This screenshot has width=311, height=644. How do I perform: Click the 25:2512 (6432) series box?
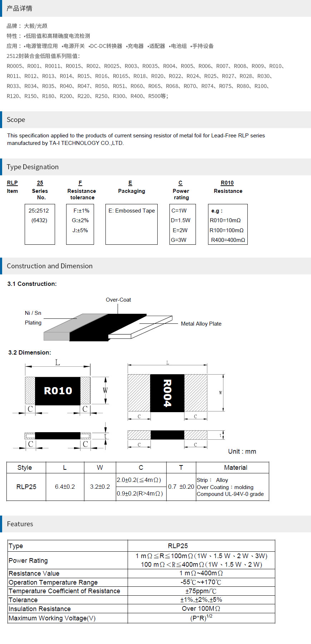(x=40, y=224)
